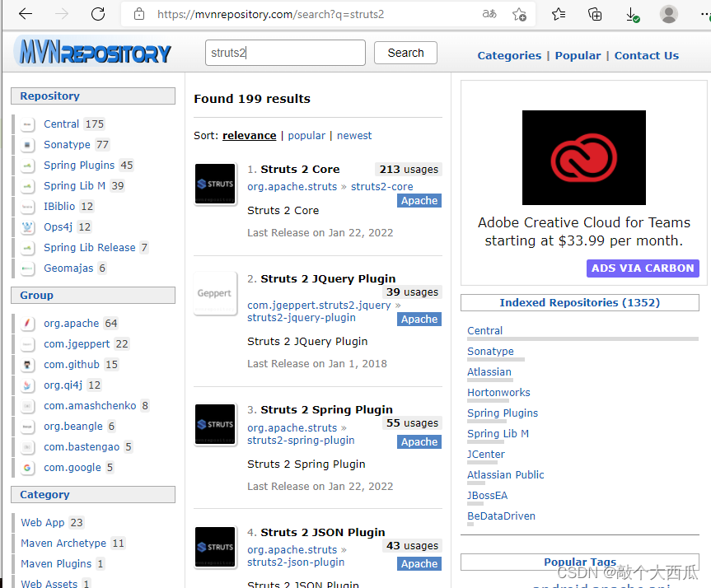The height and width of the screenshot is (588, 711).
Task: Click the com.github group icon
Action: tap(27, 365)
